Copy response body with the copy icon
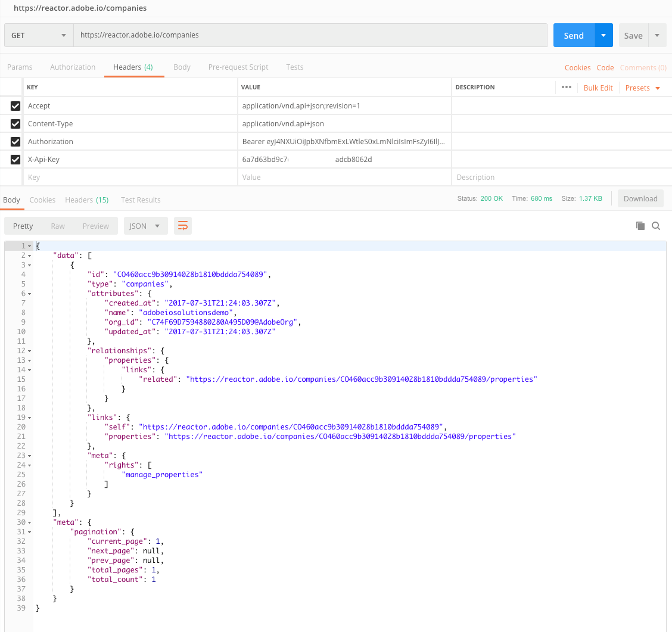This screenshot has width=672, height=632. pyautogui.click(x=640, y=226)
